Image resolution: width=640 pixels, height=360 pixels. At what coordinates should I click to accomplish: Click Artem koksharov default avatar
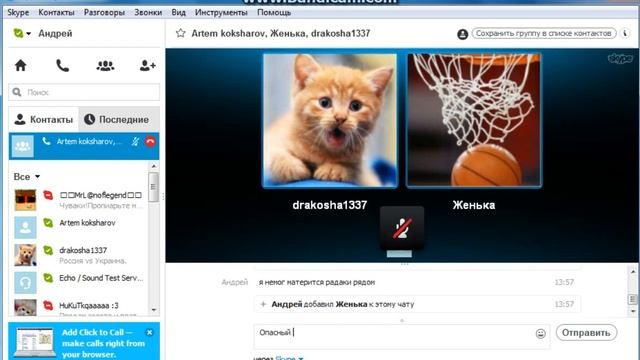click(25, 227)
